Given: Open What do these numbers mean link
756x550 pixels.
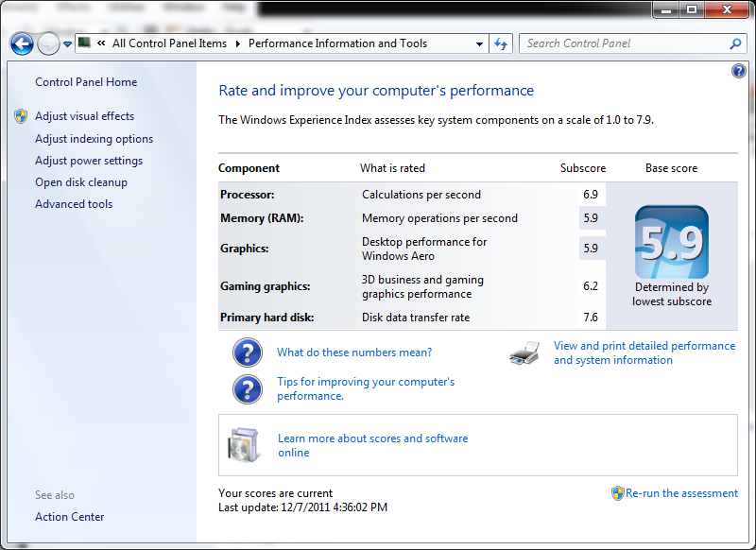Looking at the screenshot, I should click(x=354, y=352).
